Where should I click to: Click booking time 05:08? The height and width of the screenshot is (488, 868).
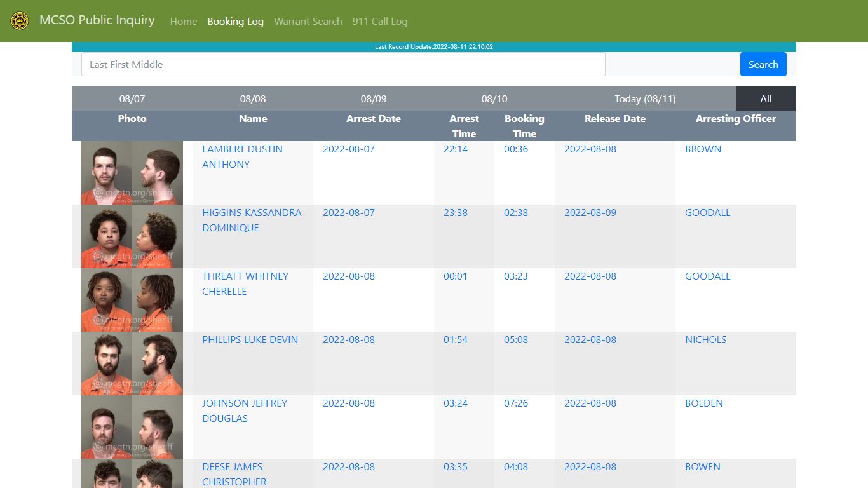(x=516, y=339)
